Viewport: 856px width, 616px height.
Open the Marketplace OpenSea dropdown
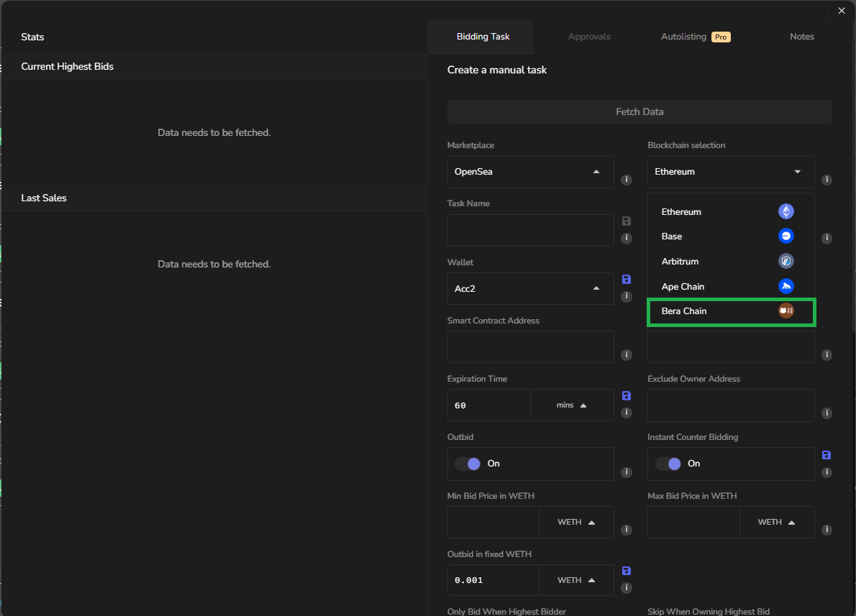530,173
